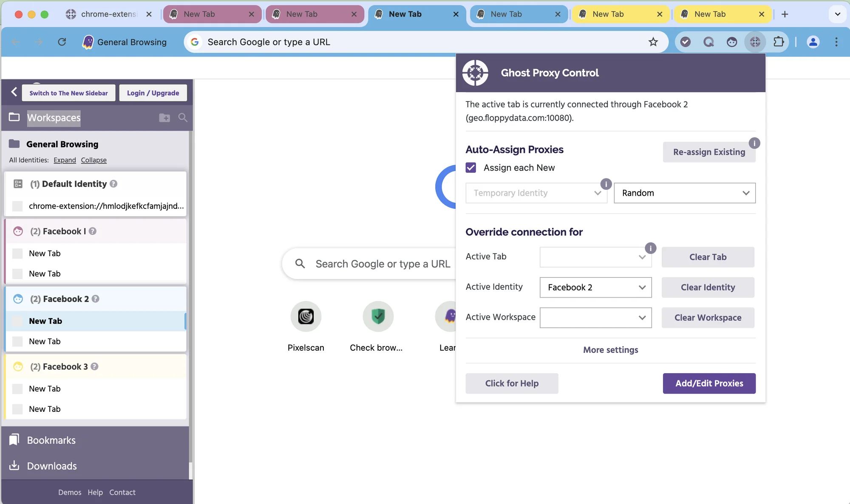Click Add/Edit Proxies button
The width and height of the screenshot is (850, 504).
(x=709, y=383)
